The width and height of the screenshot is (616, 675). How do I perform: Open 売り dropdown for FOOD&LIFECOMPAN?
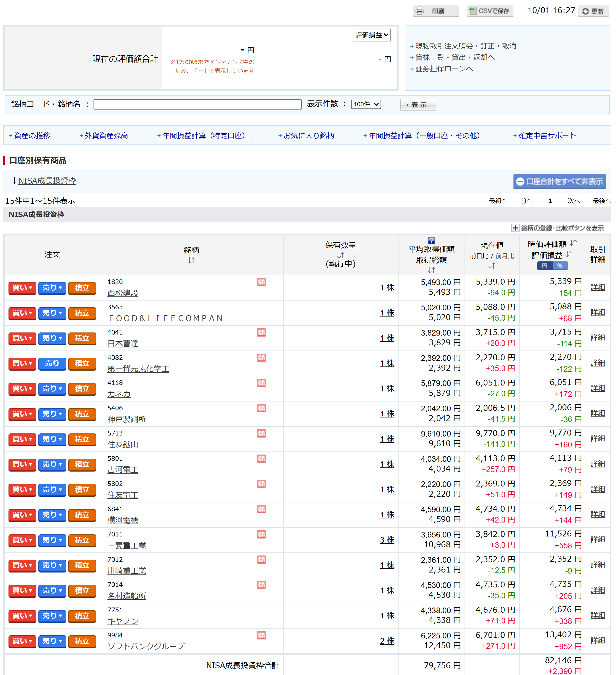pos(52,313)
